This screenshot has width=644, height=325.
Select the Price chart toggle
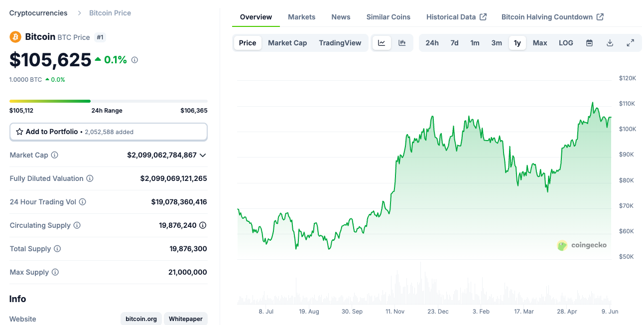(x=248, y=43)
